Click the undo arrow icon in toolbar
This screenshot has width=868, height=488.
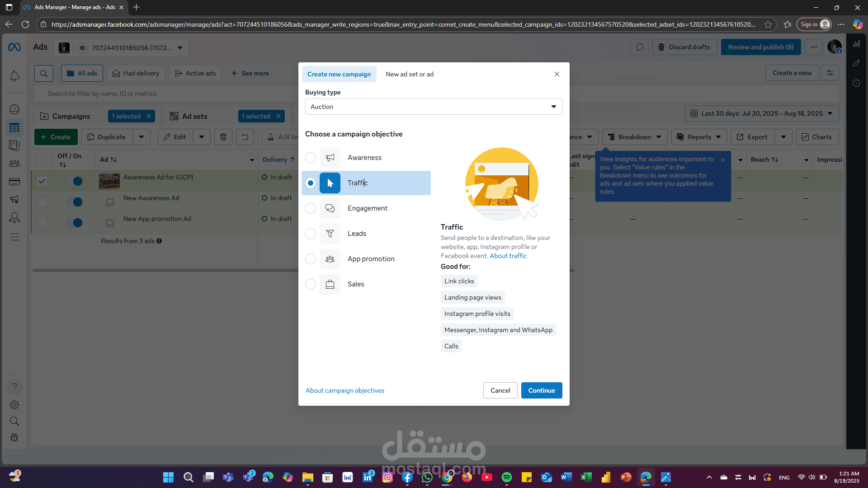pyautogui.click(x=245, y=137)
